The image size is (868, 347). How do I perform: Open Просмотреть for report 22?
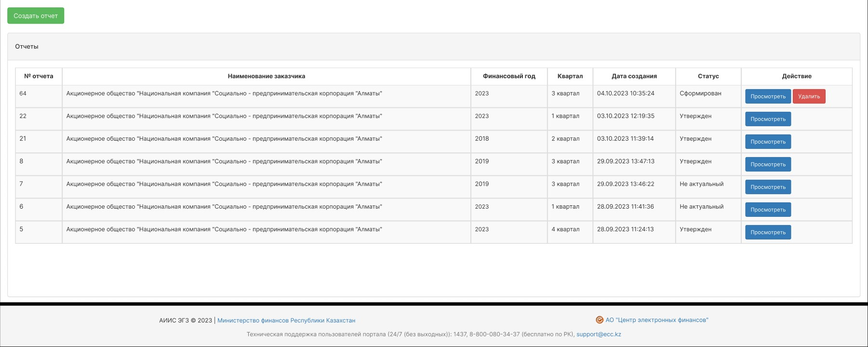pyautogui.click(x=768, y=119)
